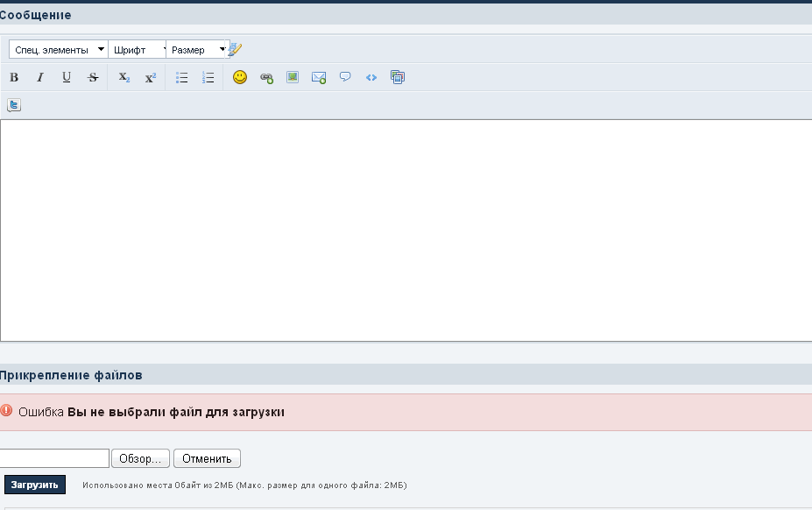Image resolution: width=812 pixels, height=510 pixels.
Task: Click the red error warning icon
Action: (x=6, y=410)
